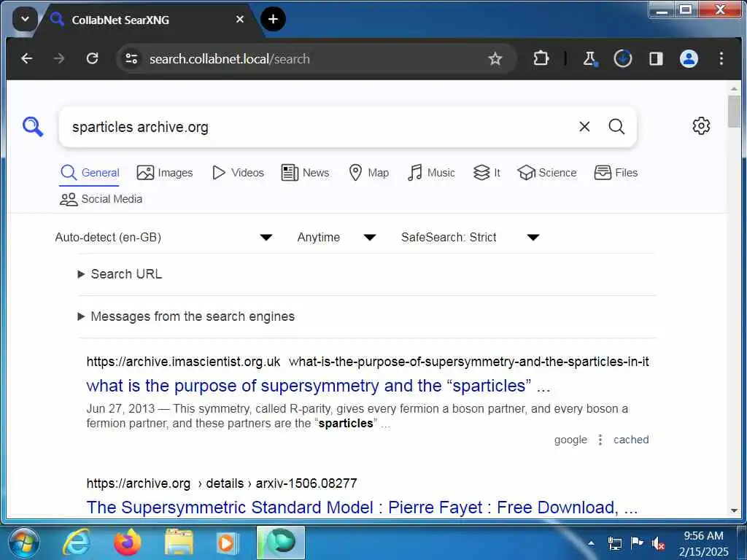Switch to Images category tab
747x560 pixels.
click(x=165, y=173)
